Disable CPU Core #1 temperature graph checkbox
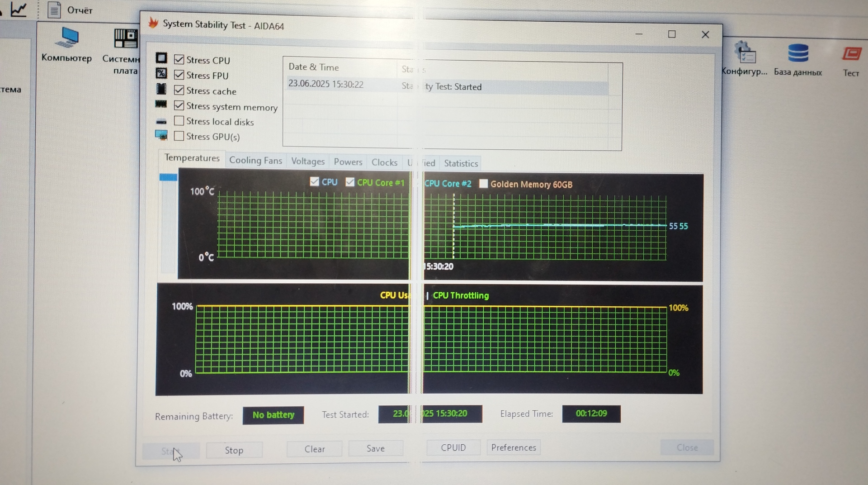 click(x=350, y=182)
